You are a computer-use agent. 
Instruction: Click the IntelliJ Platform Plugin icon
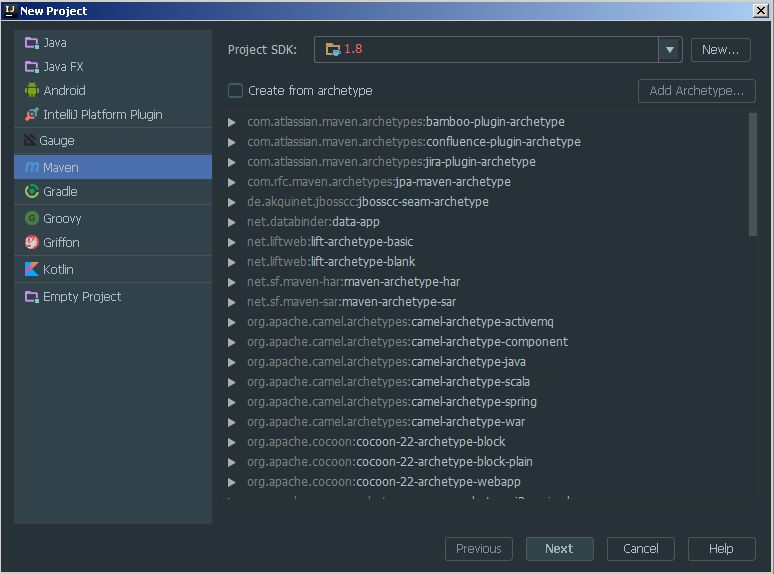point(32,115)
